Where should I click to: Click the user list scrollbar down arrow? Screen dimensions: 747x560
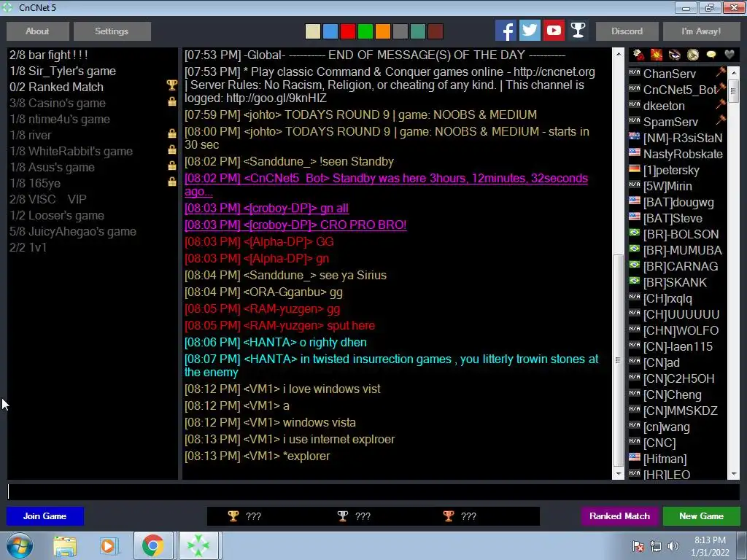click(x=734, y=474)
